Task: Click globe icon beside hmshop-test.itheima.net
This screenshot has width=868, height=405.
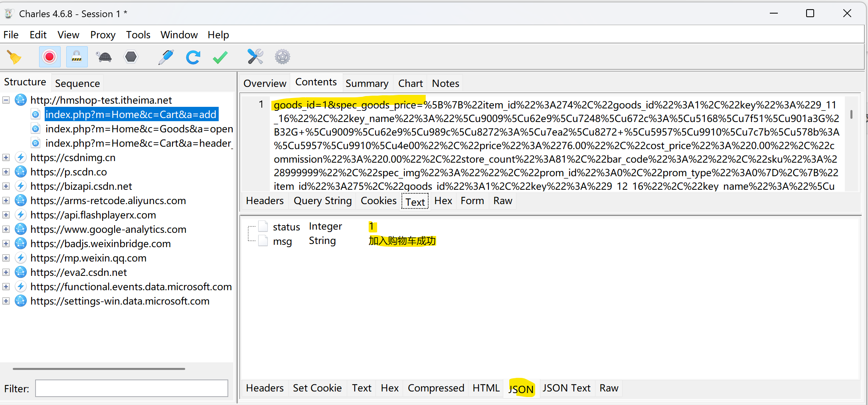Action: pyautogui.click(x=21, y=100)
